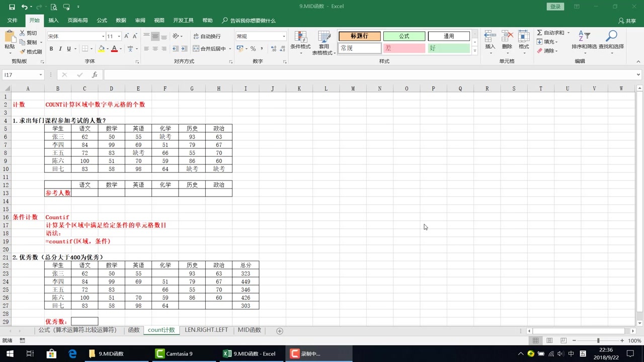
Task: Open the File (文件) tab
Action: click(x=13, y=21)
